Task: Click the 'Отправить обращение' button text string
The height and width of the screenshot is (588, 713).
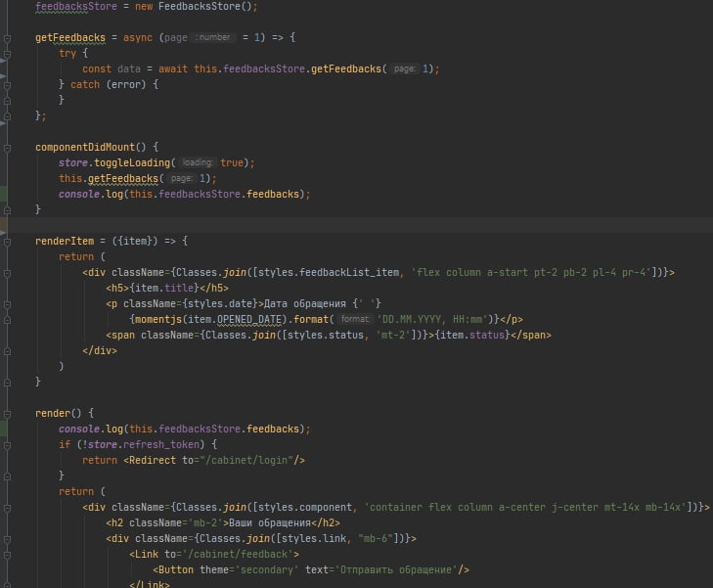Action: click(396, 569)
